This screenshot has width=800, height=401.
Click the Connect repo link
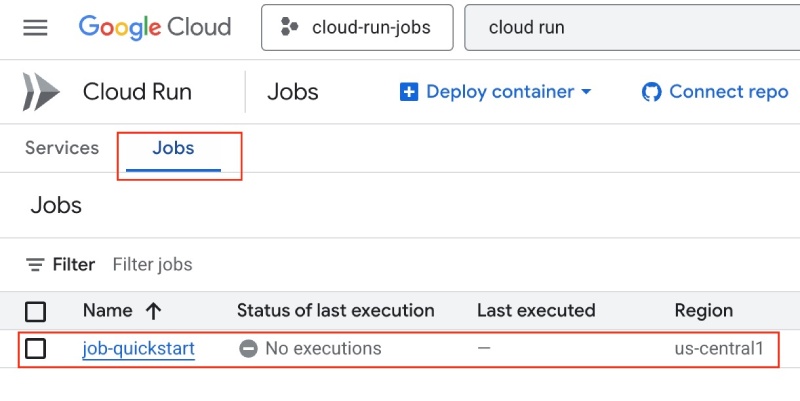[x=715, y=92]
